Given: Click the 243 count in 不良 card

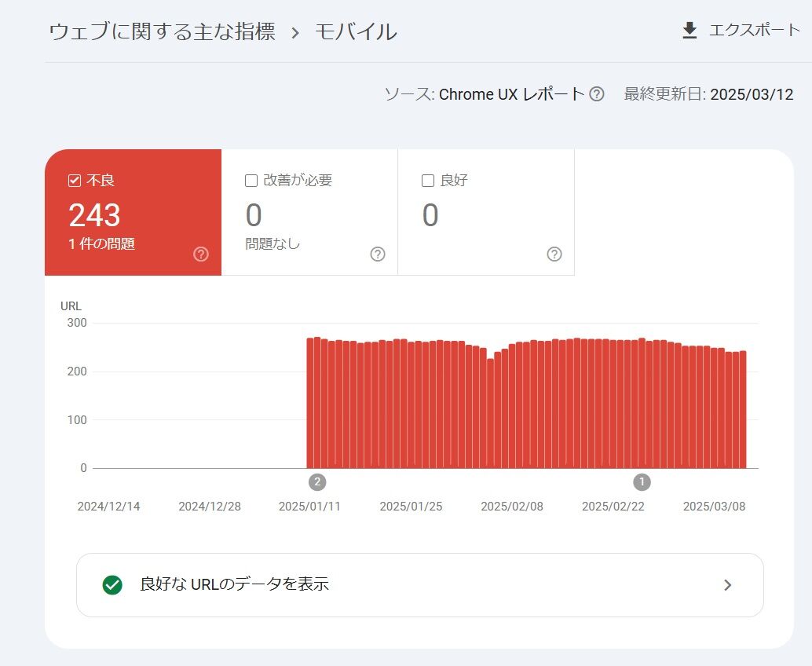Looking at the screenshot, I should click(x=95, y=215).
